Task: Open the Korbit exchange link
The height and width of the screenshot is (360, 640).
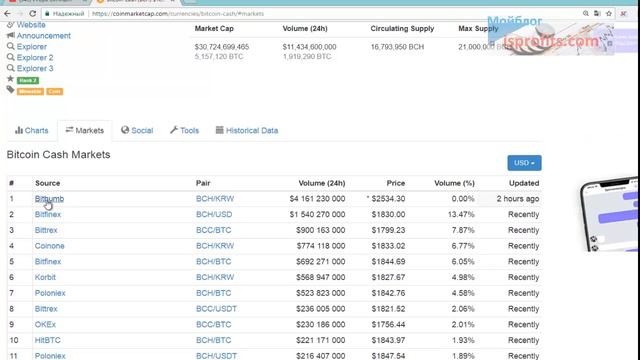Action: [x=45, y=278]
